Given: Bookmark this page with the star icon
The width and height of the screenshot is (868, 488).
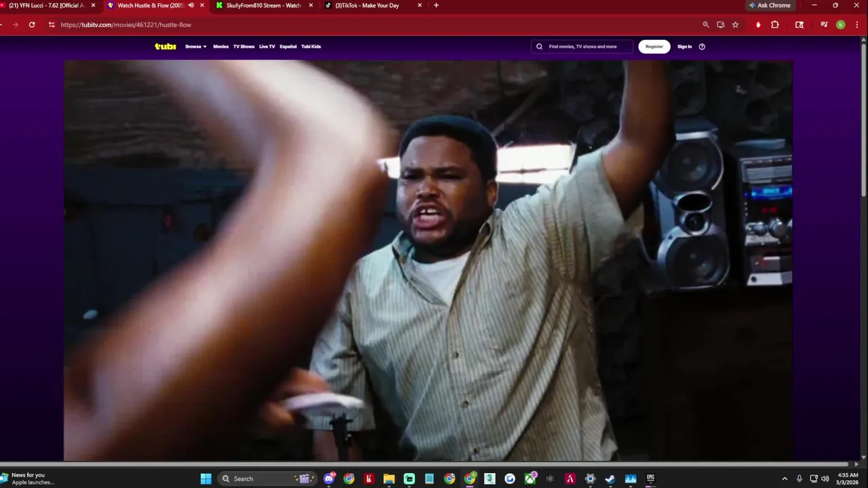Looking at the screenshot, I should pos(736,24).
